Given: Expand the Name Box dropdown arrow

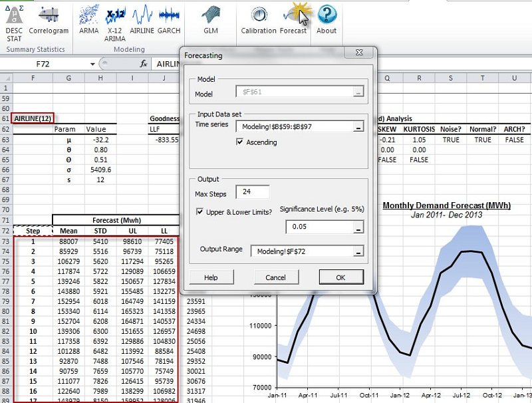Looking at the screenshot, I should pos(92,64).
